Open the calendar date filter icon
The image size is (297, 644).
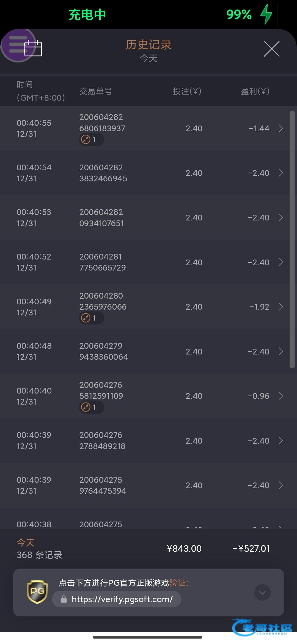pyautogui.click(x=33, y=48)
